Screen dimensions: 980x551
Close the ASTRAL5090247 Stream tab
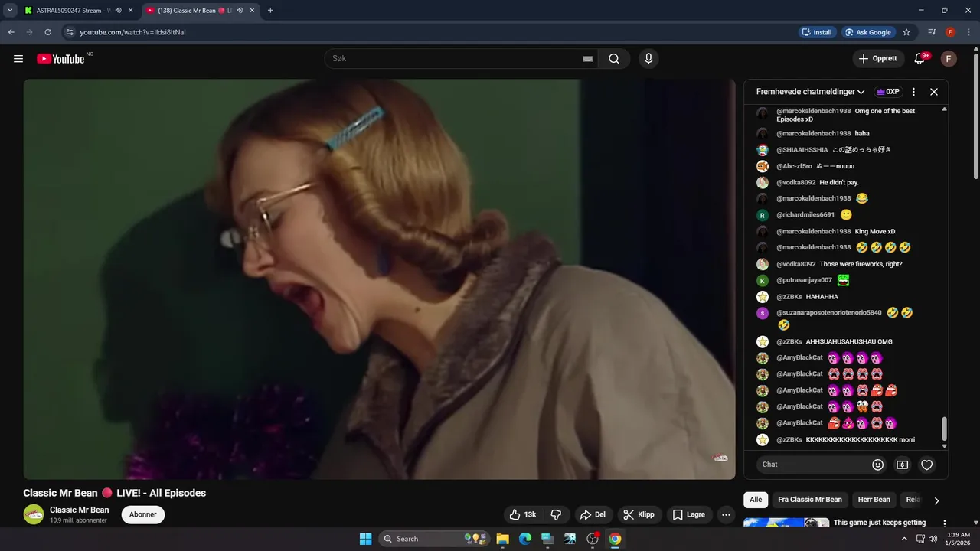point(130,11)
